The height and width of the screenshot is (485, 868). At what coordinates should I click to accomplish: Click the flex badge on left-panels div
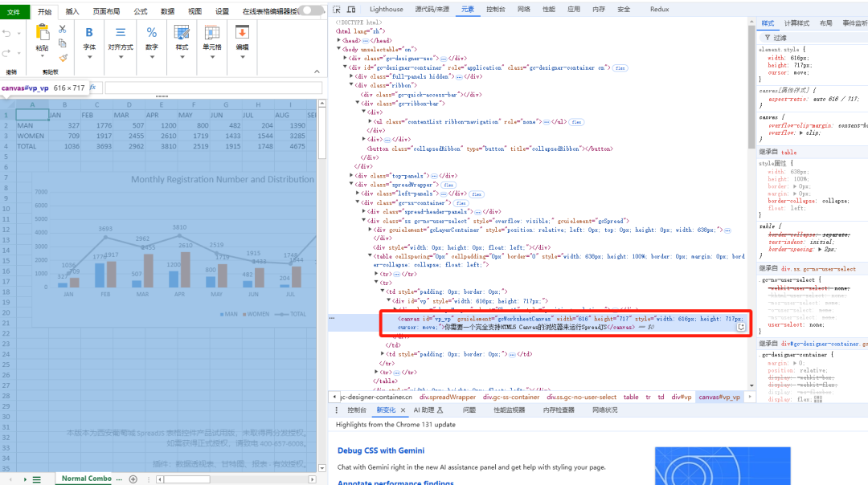[x=477, y=194]
